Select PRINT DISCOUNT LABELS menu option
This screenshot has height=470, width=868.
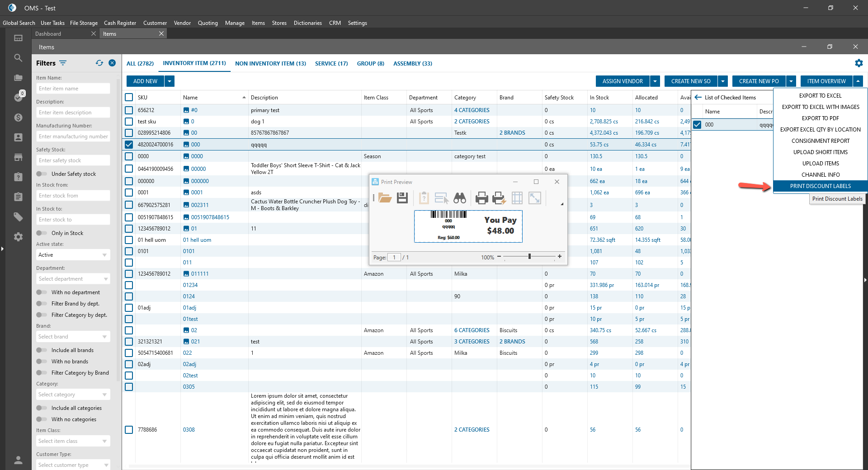(820, 186)
